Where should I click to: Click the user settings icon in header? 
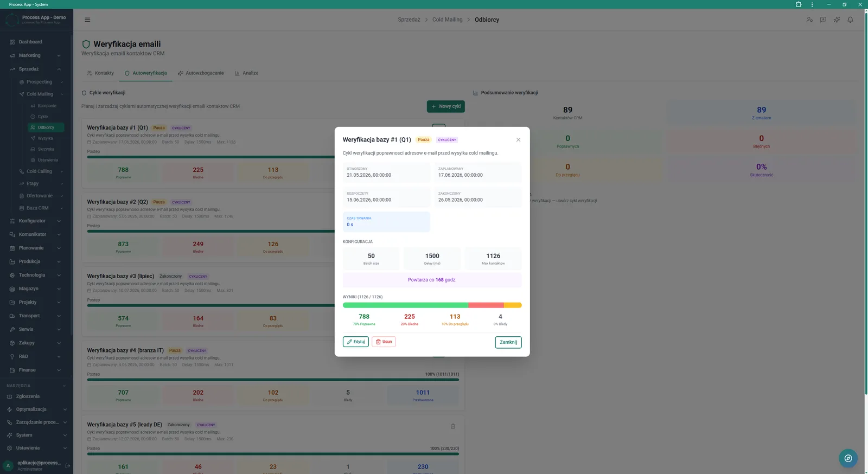[809, 20]
